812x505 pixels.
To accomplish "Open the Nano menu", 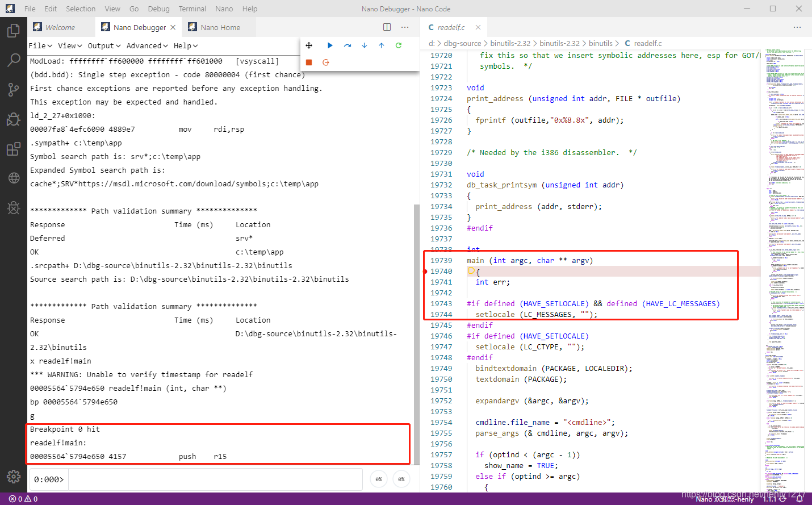I will tap(224, 9).
